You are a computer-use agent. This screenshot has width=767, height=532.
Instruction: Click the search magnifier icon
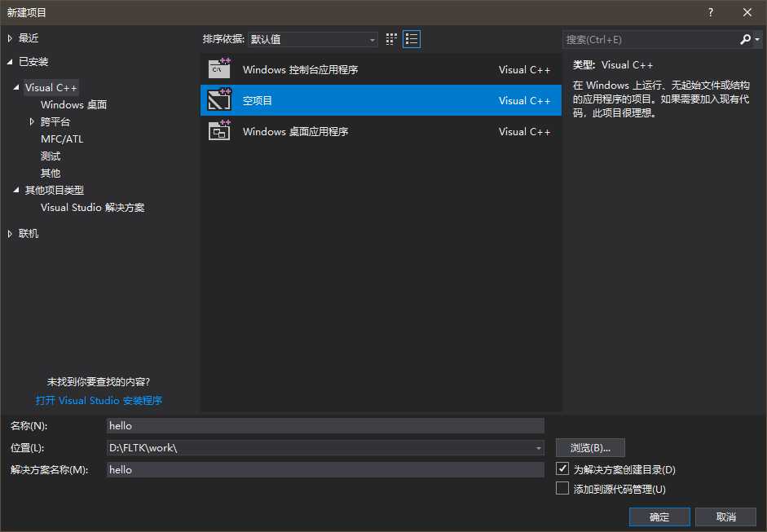tap(745, 39)
